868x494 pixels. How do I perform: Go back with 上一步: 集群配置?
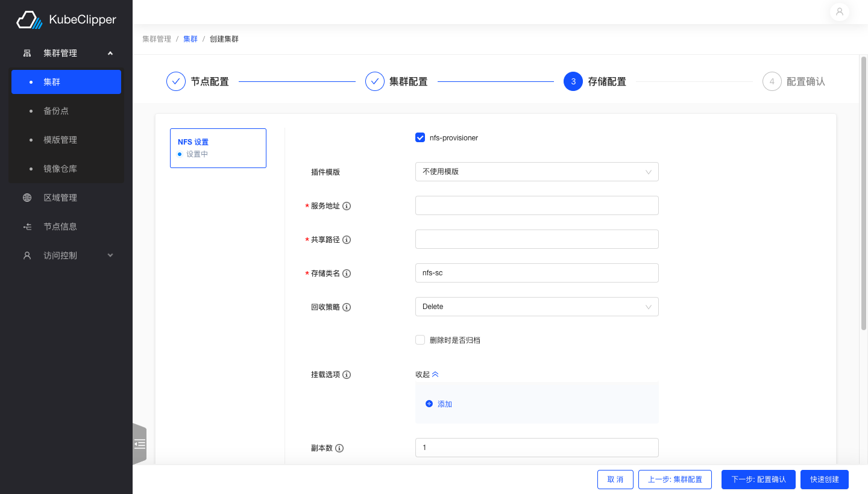[675, 480]
